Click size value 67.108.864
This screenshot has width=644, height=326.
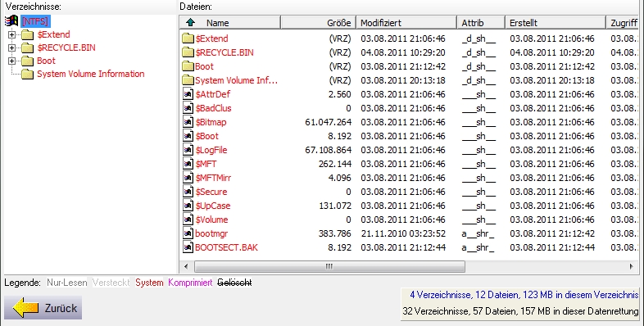pyautogui.click(x=329, y=150)
